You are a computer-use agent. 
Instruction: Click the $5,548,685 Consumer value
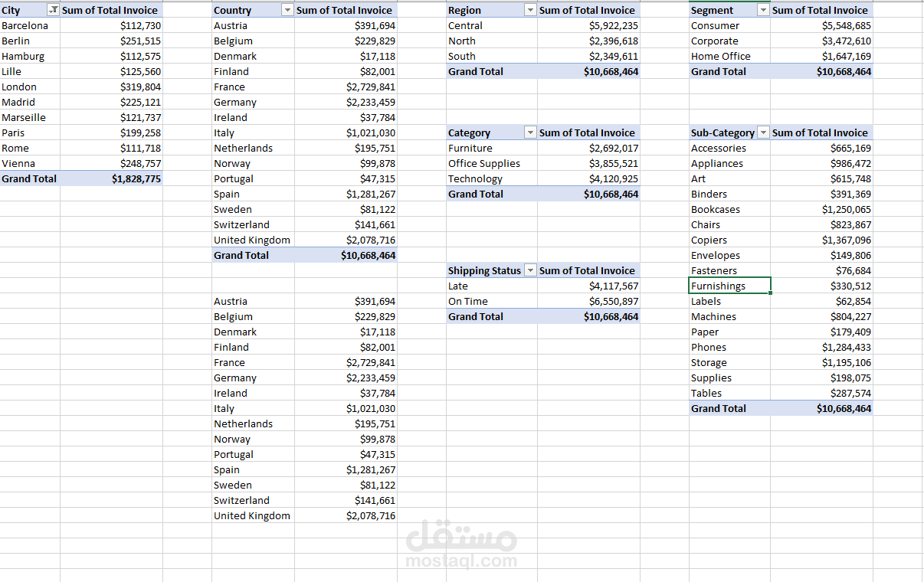pos(847,25)
